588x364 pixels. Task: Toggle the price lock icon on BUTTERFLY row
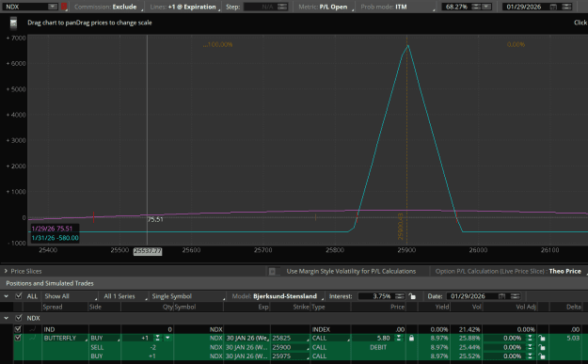(x=411, y=338)
